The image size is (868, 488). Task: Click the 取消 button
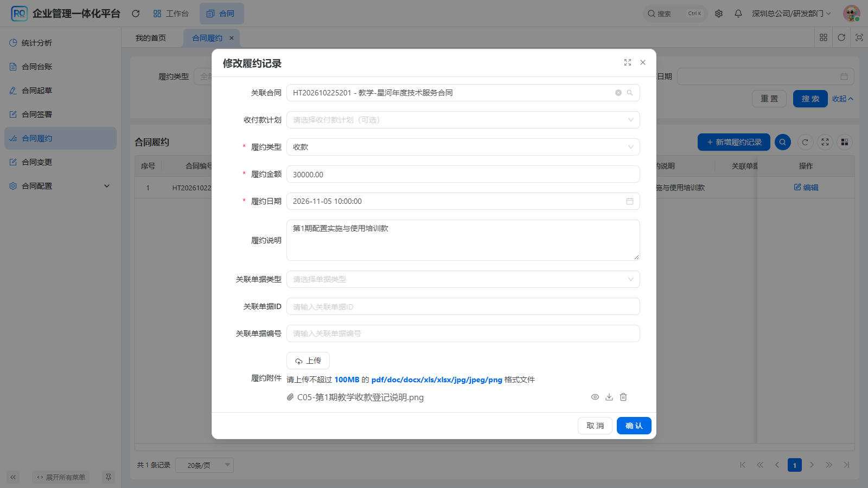(595, 426)
